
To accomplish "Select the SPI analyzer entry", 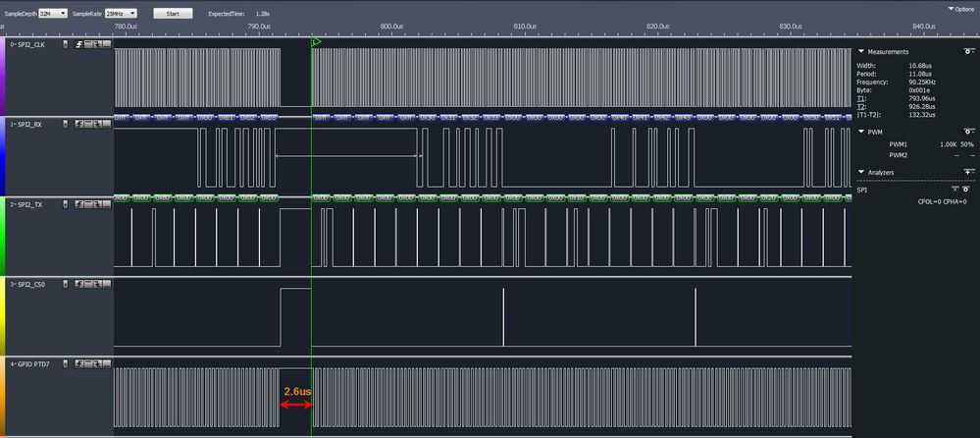I will coord(862,189).
